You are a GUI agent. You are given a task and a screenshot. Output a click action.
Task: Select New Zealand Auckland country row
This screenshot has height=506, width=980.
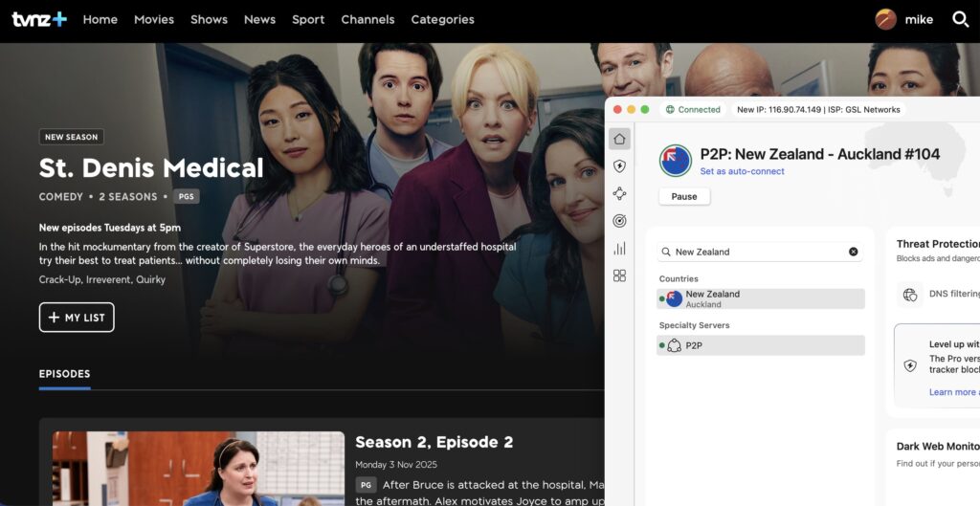761,298
